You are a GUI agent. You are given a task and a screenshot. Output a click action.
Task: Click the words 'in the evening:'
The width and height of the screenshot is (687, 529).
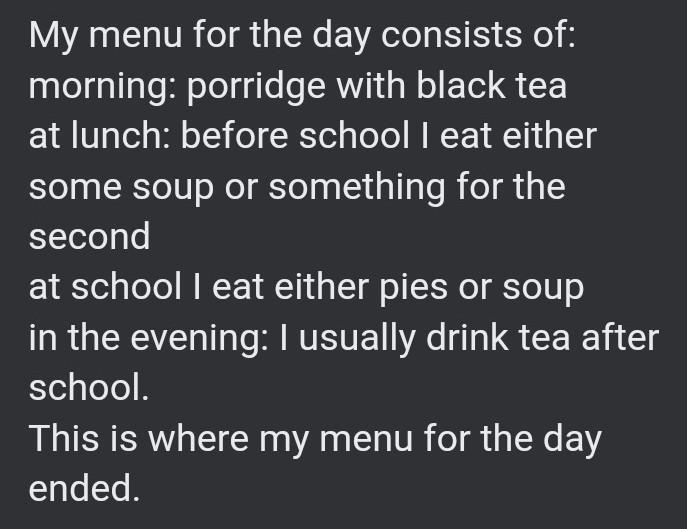tap(149, 339)
